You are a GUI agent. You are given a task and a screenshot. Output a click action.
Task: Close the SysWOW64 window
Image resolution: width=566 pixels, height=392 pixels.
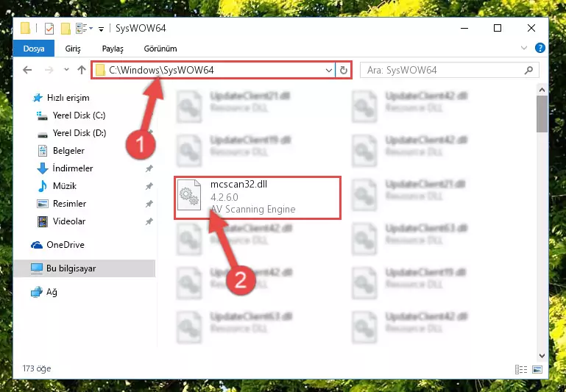pos(531,28)
